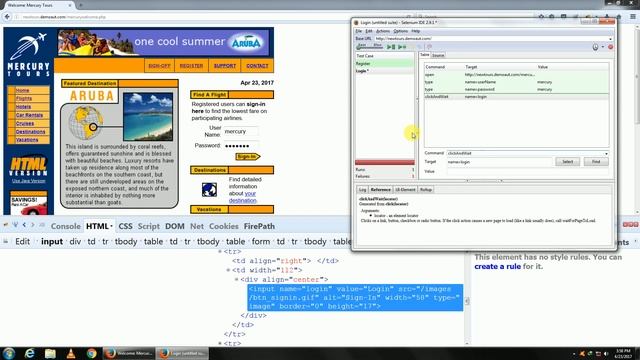Switch to the Firebug CSS panel

125,226
